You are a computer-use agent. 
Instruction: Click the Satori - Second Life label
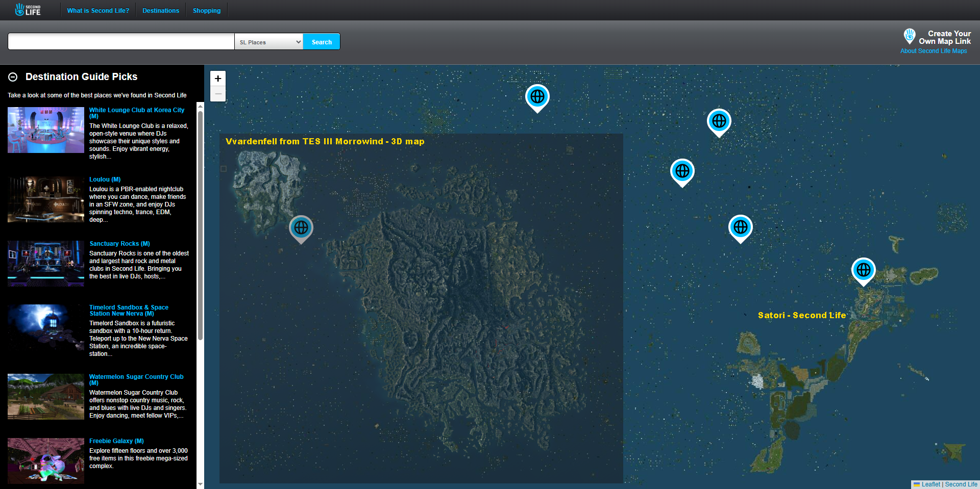coord(802,315)
